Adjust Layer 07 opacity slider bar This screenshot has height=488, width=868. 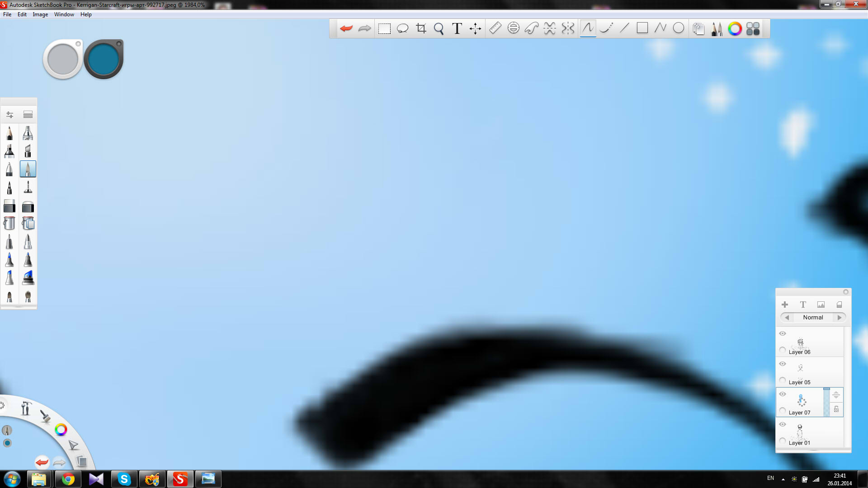tap(826, 402)
